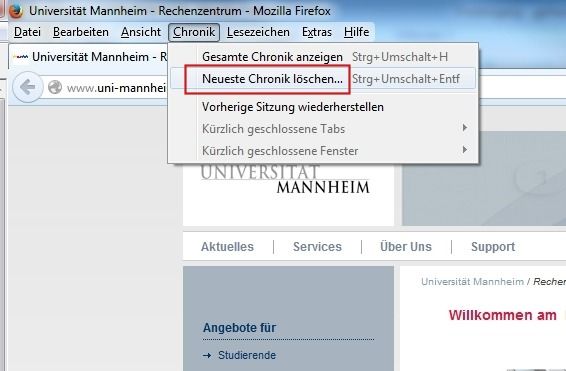566x371 pixels.
Task: Open the Extras menu
Action: [317, 32]
